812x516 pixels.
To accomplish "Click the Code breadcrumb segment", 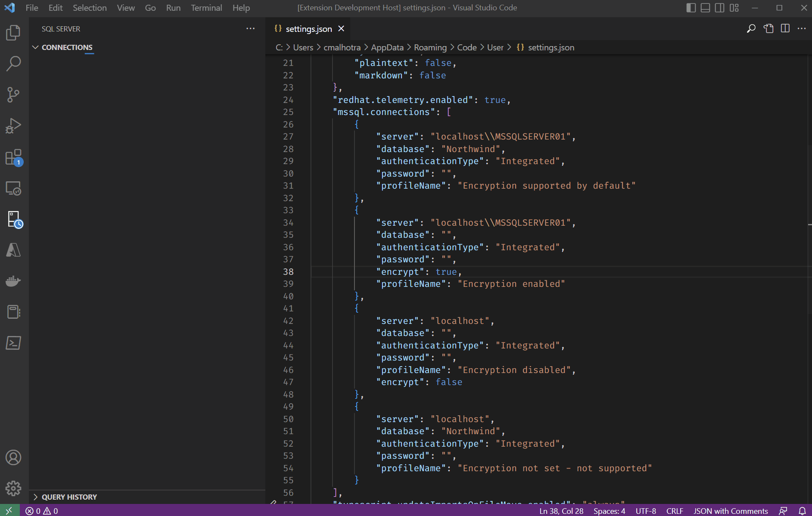I will pos(467,47).
